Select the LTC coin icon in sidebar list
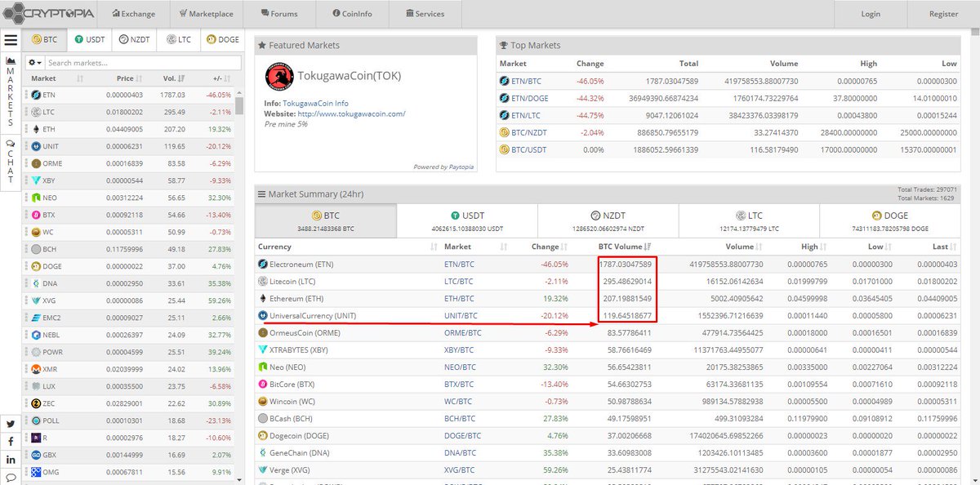This screenshot has height=485, width=980. pyautogui.click(x=36, y=112)
